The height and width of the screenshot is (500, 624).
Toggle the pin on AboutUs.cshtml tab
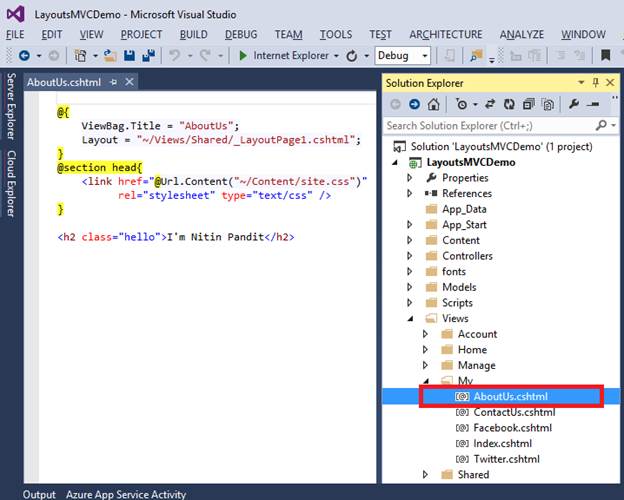pos(114,82)
